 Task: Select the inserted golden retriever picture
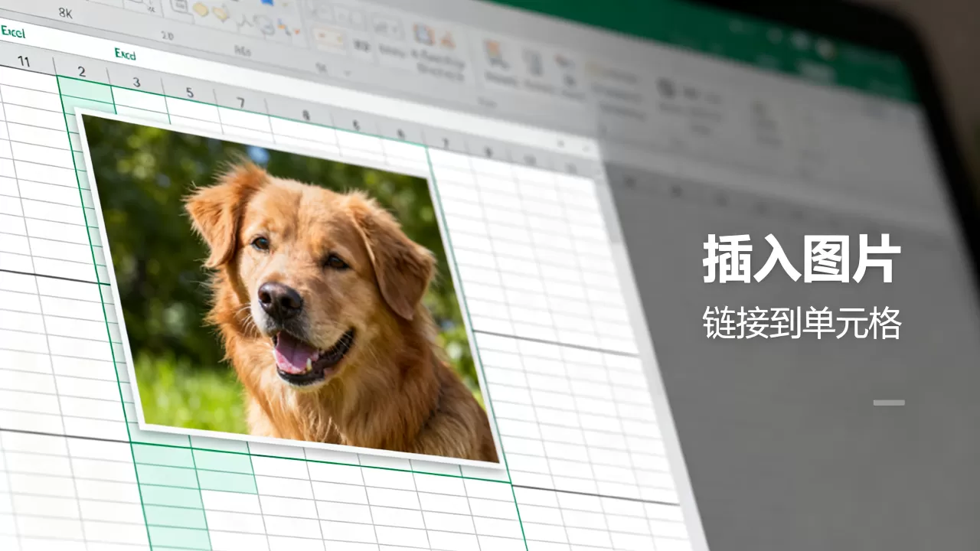(291, 289)
